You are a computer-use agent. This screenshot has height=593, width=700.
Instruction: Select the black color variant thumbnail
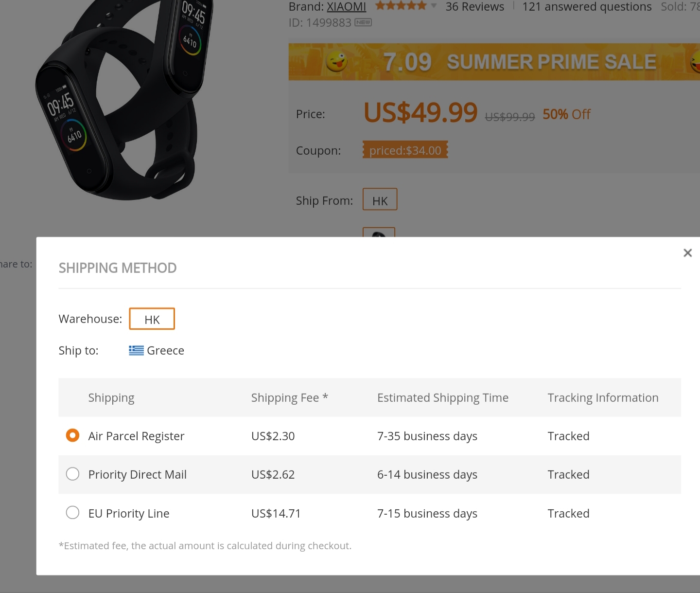[379, 233]
